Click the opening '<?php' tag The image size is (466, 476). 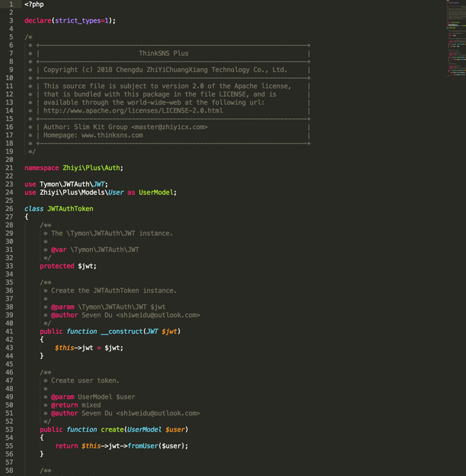click(34, 4)
